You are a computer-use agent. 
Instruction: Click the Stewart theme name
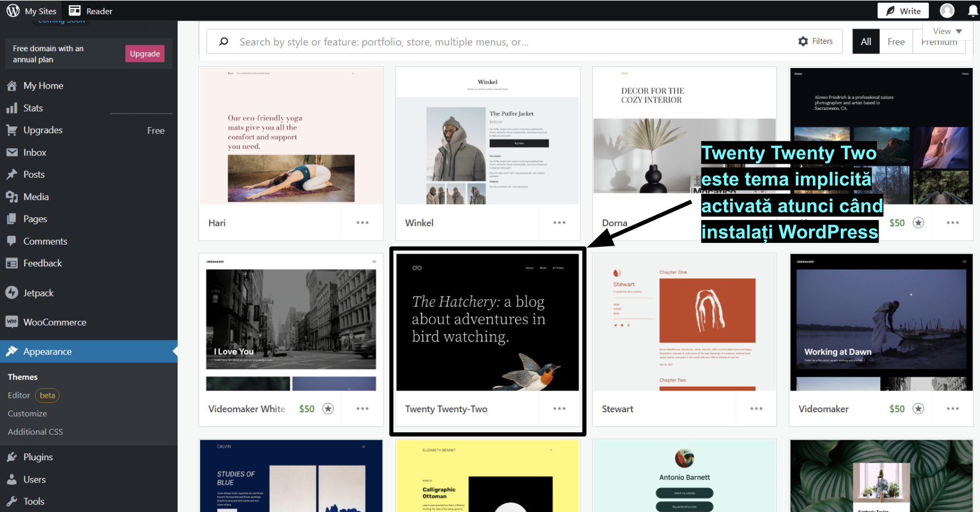(x=618, y=409)
